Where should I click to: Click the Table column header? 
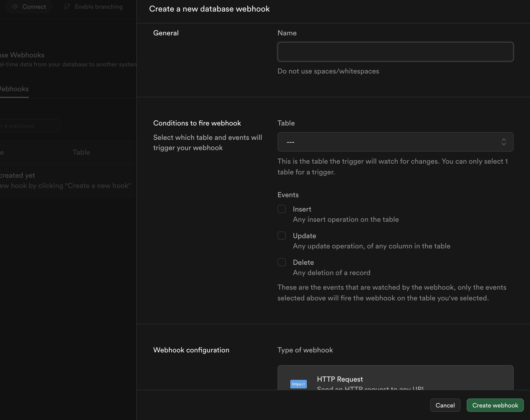click(81, 152)
